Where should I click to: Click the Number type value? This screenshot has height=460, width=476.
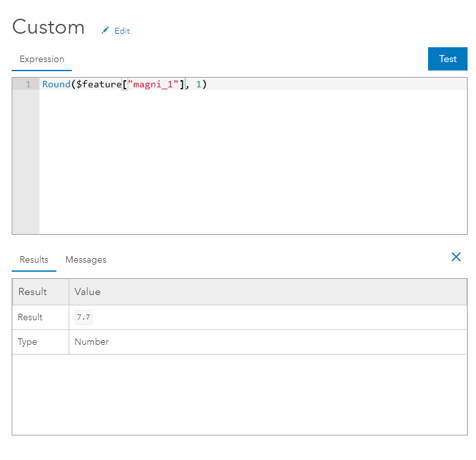[x=92, y=342]
